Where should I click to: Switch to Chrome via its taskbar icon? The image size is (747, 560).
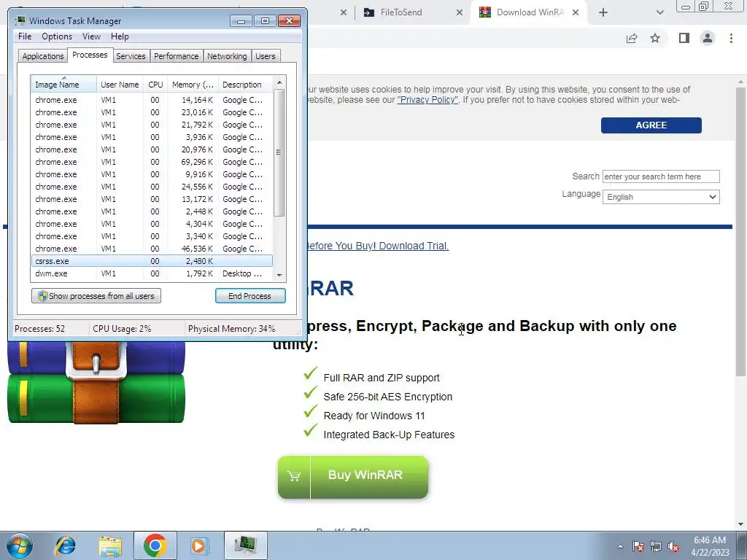pyautogui.click(x=155, y=545)
